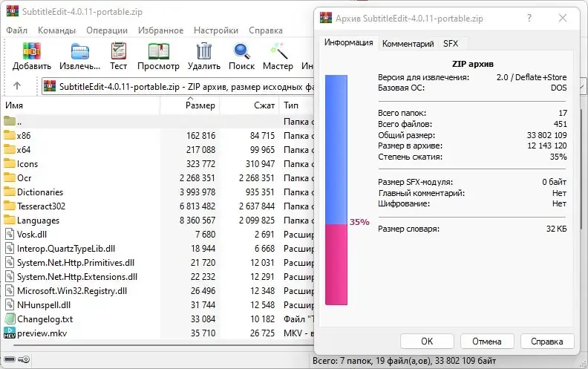Click the status bar totals text
Image resolution: width=588 pixels, height=369 pixels.
coord(404,361)
